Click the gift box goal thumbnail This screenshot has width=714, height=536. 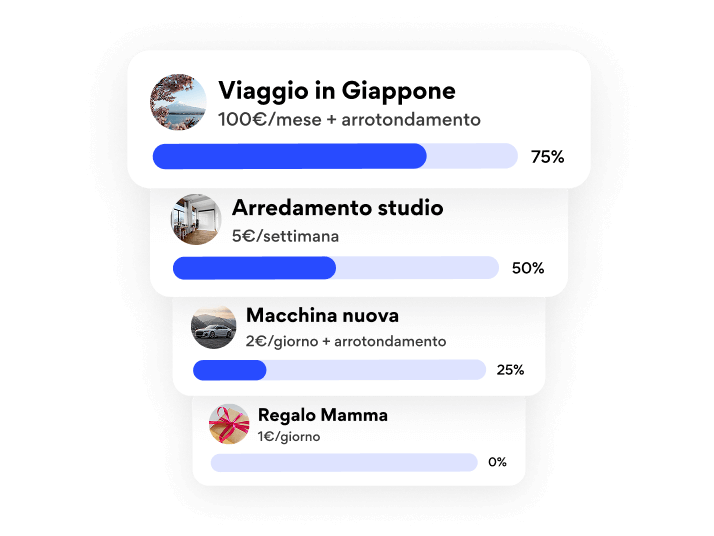coord(229,424)
